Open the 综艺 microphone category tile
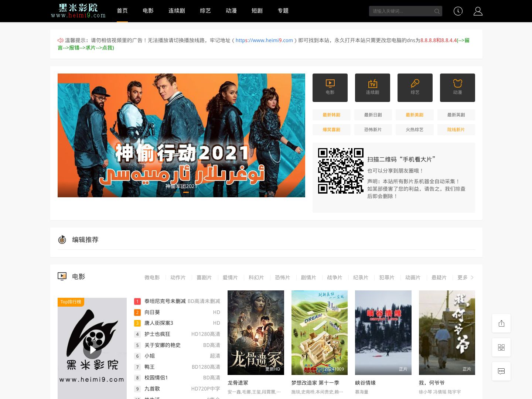Screen dimensions: 532x399 (x=415, y=88)
